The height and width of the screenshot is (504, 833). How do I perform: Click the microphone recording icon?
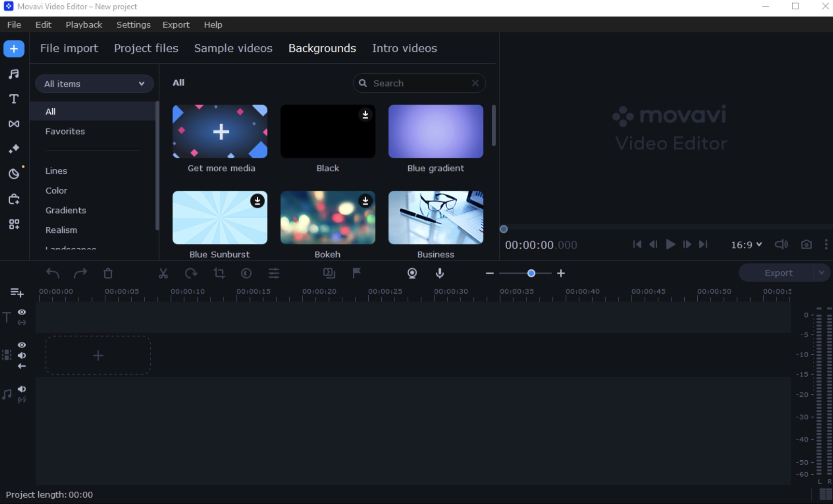[x=439, y=274]
